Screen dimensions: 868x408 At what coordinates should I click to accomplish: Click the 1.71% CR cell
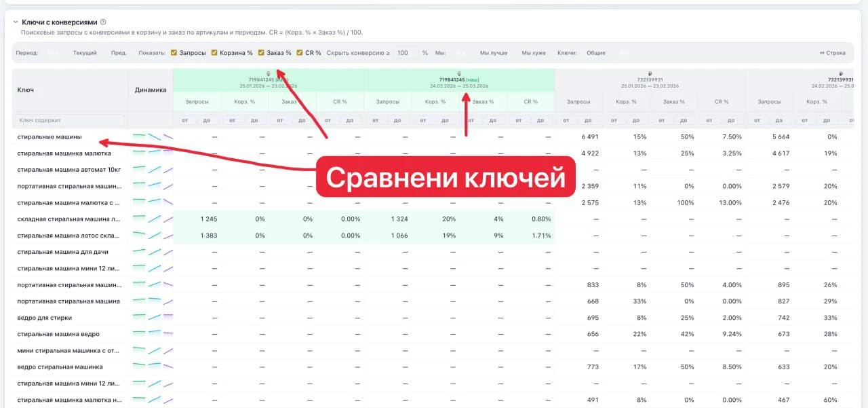(542, 235)
